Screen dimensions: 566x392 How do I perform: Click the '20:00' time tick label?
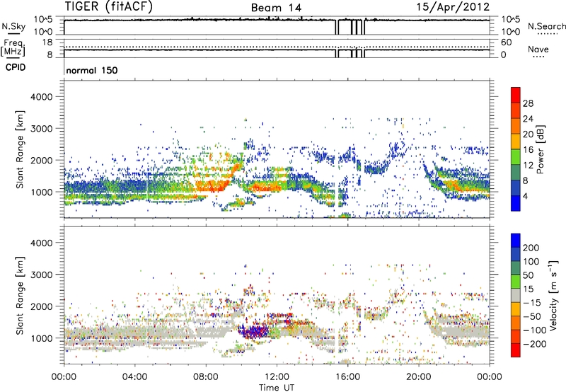click(419, 377)
